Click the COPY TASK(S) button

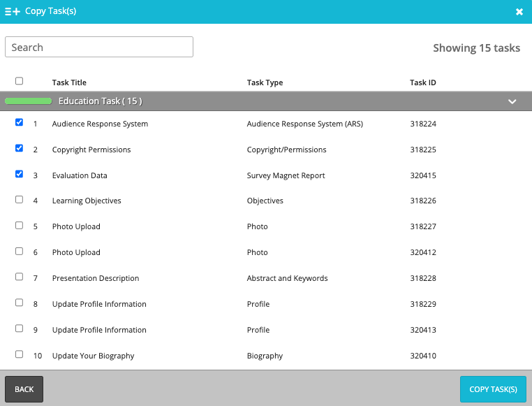[493, 389]
